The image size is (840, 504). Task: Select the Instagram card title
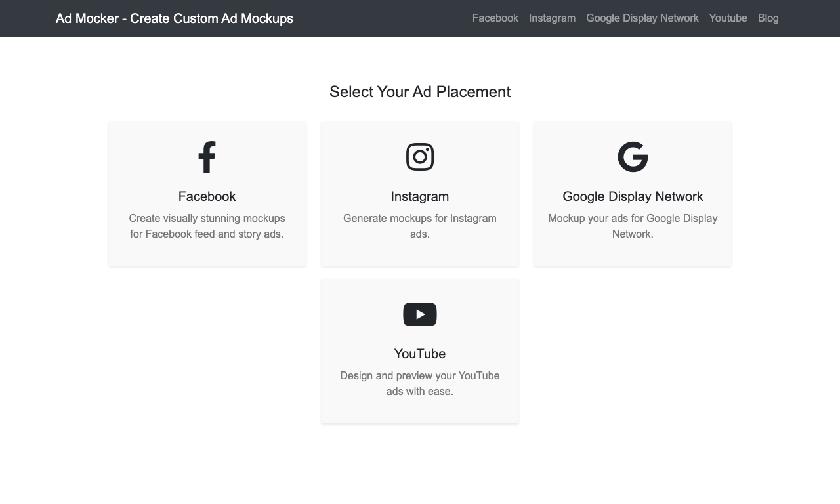pyautogui.click(x=420, y=196)
